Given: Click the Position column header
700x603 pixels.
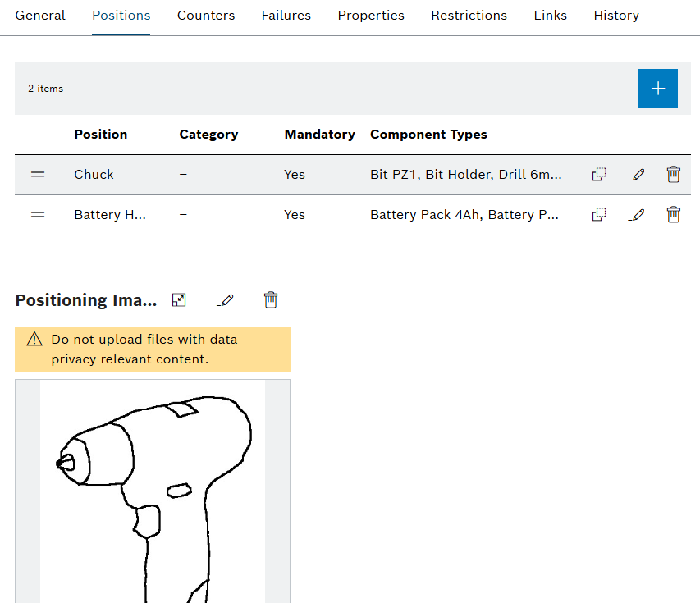Looking at the screenshot, I should (x=101, y=135).
